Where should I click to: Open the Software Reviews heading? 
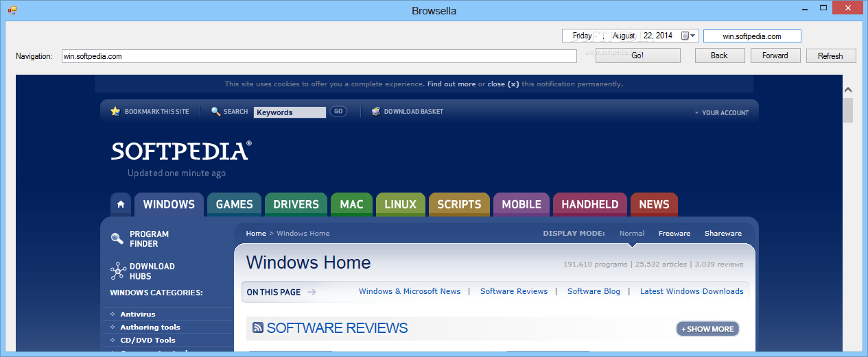[337, 328]
